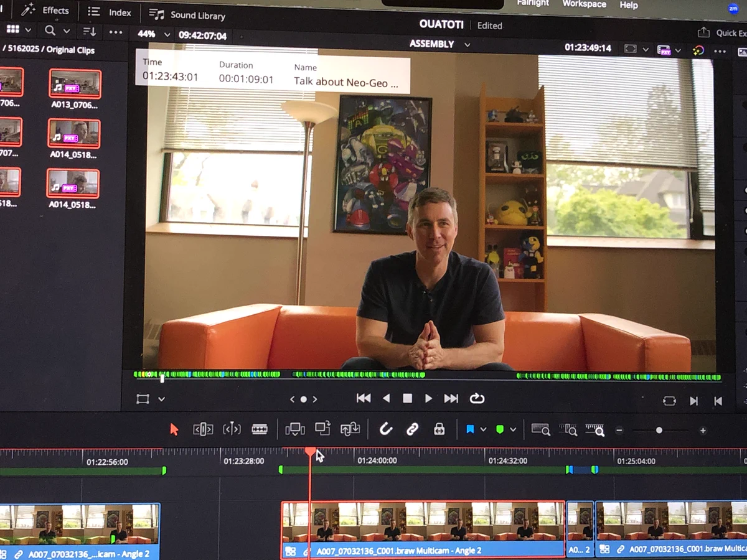Add a green marker at playhead

click(x=499, y=429)
